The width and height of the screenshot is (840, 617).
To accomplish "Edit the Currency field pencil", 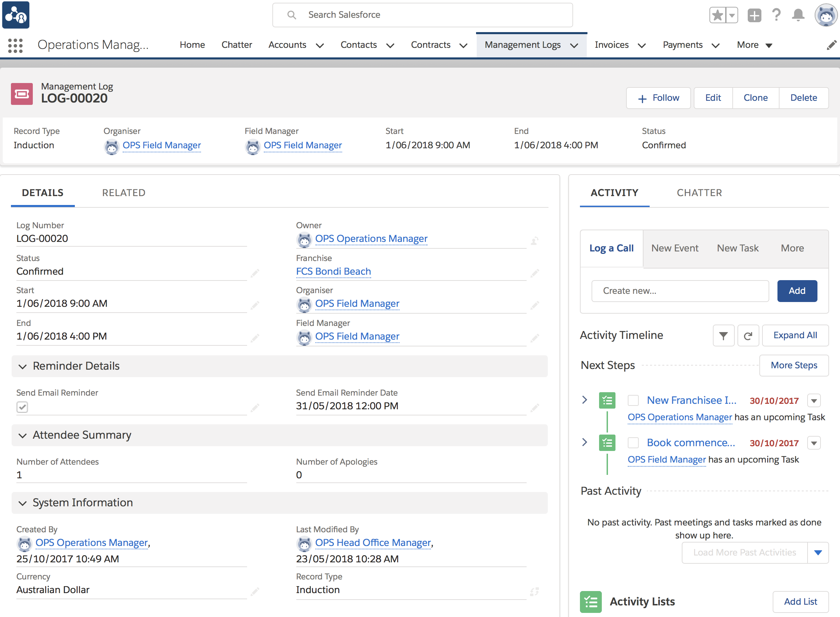I will [255, 591].
